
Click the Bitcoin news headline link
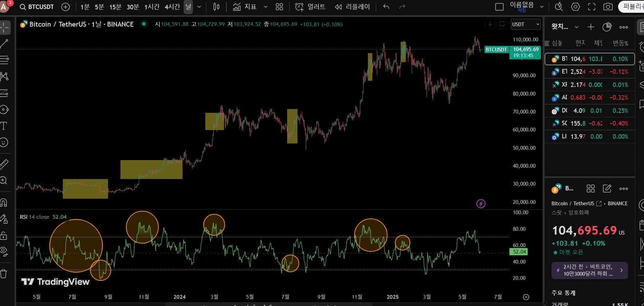click(589, 270)
